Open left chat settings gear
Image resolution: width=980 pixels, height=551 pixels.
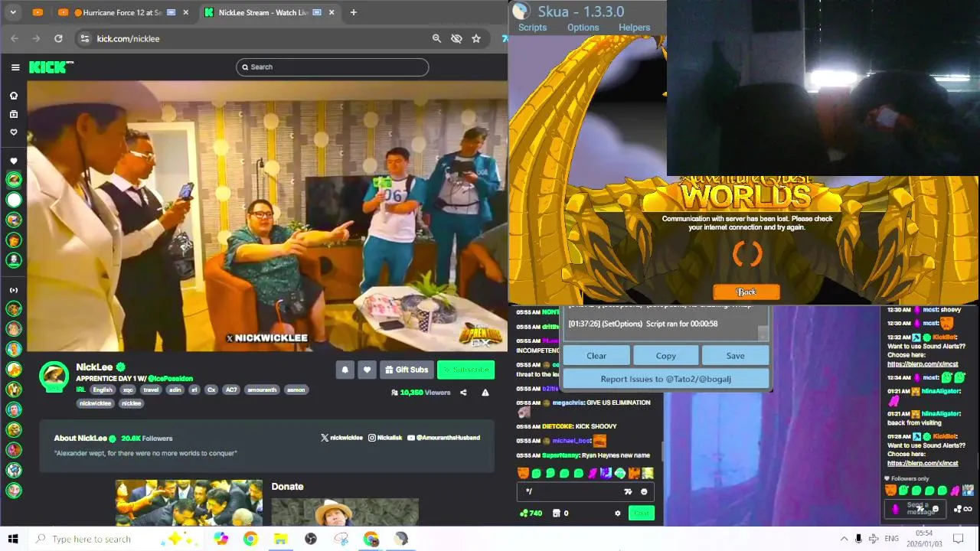coord(618,514)
